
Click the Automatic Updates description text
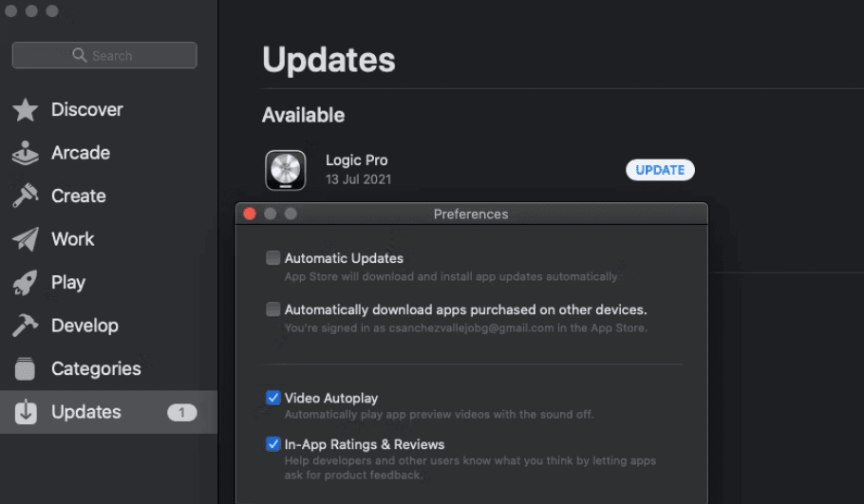(x=451, y=276)
